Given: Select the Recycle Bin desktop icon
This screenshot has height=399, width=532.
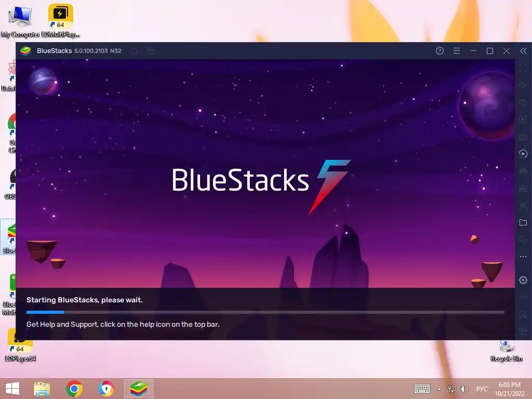Looking at the screenshot, I should pos(507,352).
